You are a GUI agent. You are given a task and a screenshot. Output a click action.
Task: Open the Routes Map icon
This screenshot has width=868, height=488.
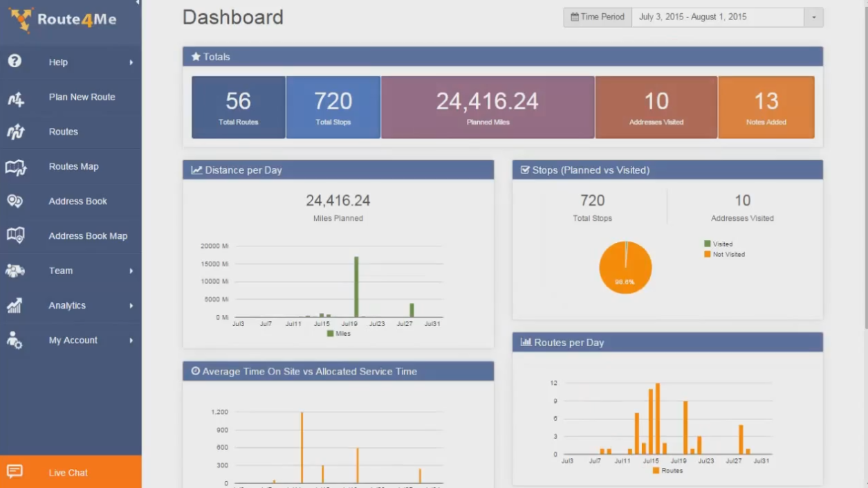[15, 167]
